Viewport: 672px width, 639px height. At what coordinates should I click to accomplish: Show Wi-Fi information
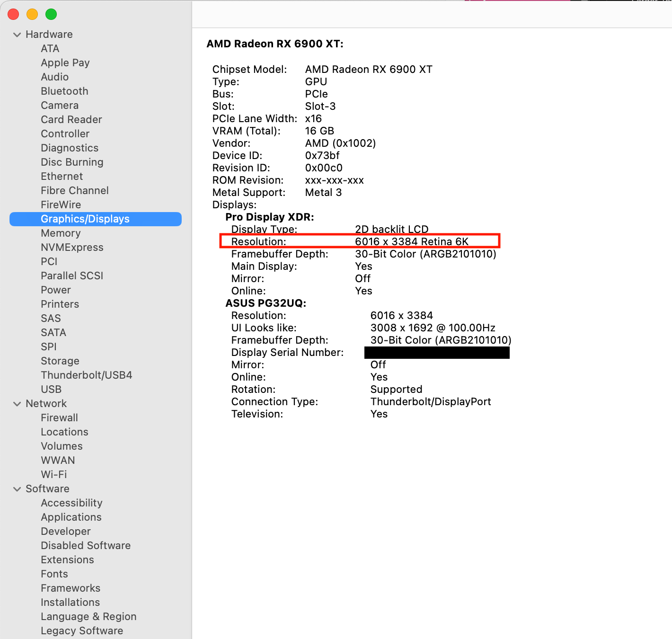(x=54, y=475)
